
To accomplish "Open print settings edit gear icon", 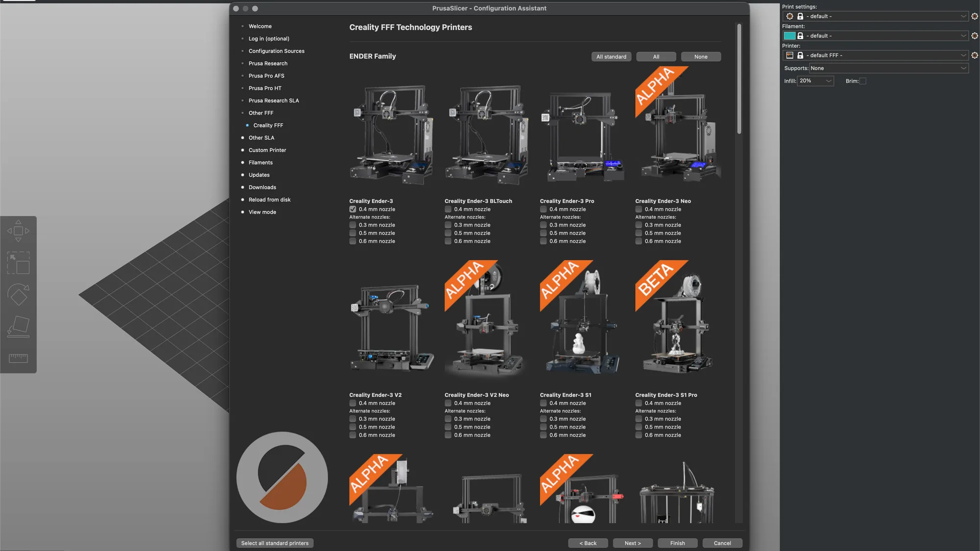I will [x=975, y=16].
